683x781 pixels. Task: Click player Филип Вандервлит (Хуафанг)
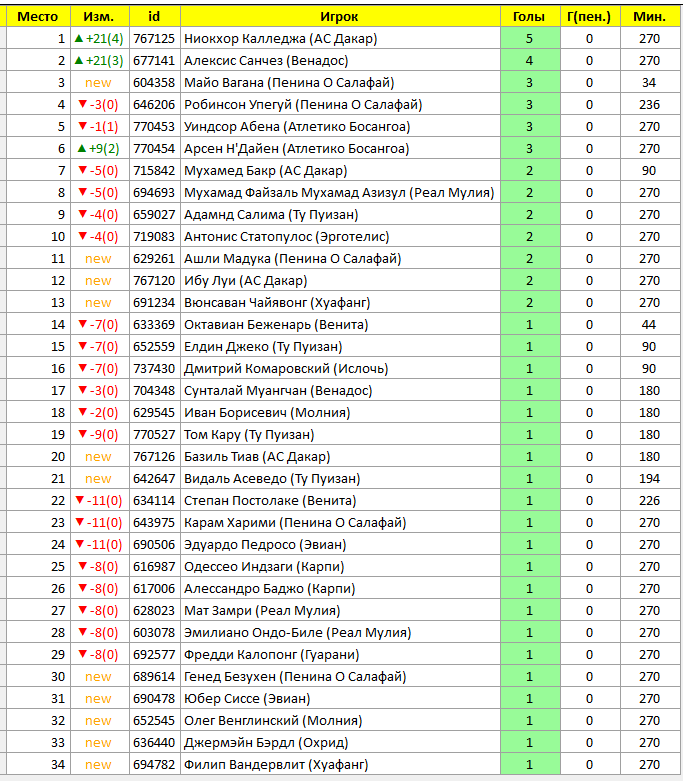[x=276, y=764]
